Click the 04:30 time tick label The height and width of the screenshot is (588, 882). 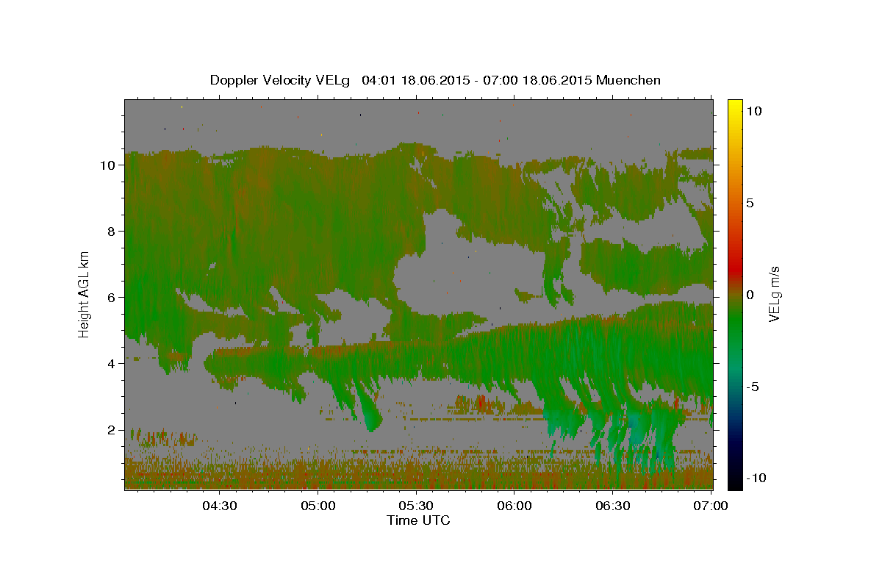(219, 506)
